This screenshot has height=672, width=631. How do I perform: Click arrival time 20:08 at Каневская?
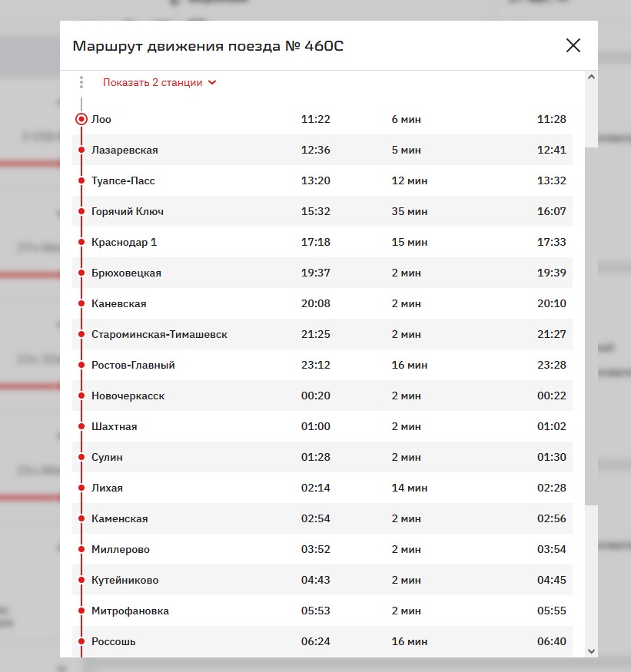coord(316,303)
